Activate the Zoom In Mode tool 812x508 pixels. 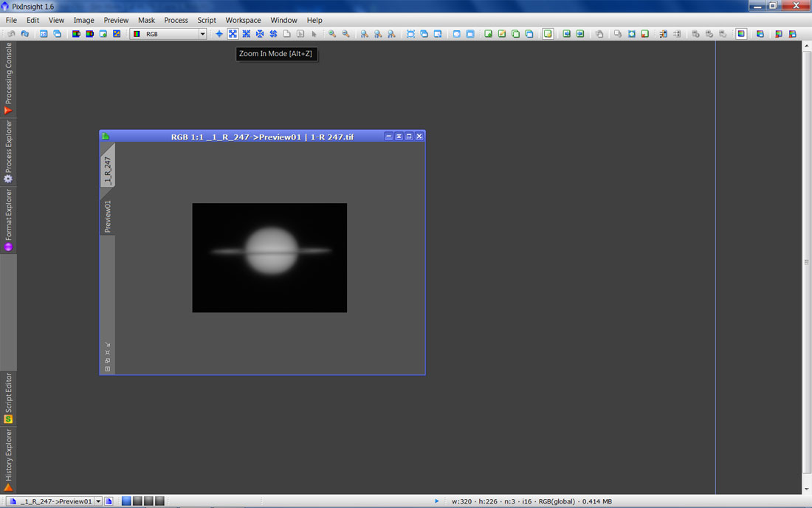click(x=233, y=34)
